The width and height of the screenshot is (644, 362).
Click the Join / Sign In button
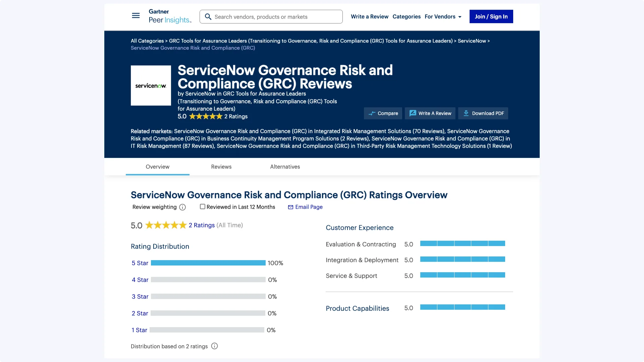point(491,16)
